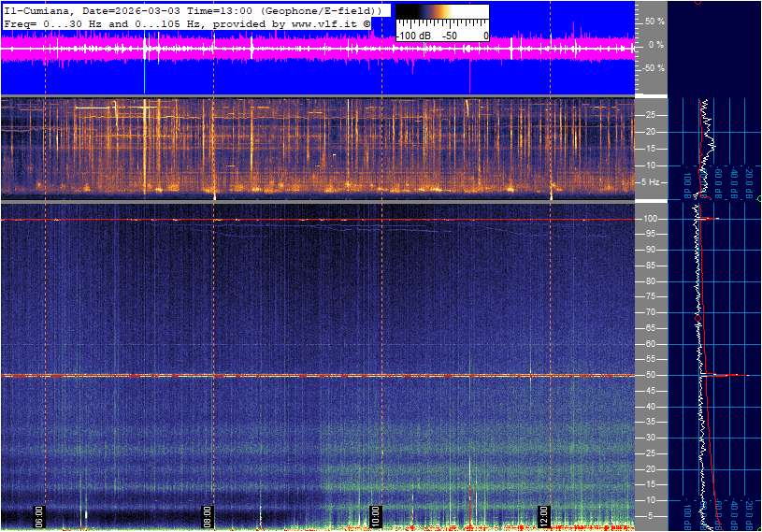Image resolution: width=762 pixels, height=532 pixels.
Task: Click the -50 % amplitude scale label
Action: tap(654, 68)
